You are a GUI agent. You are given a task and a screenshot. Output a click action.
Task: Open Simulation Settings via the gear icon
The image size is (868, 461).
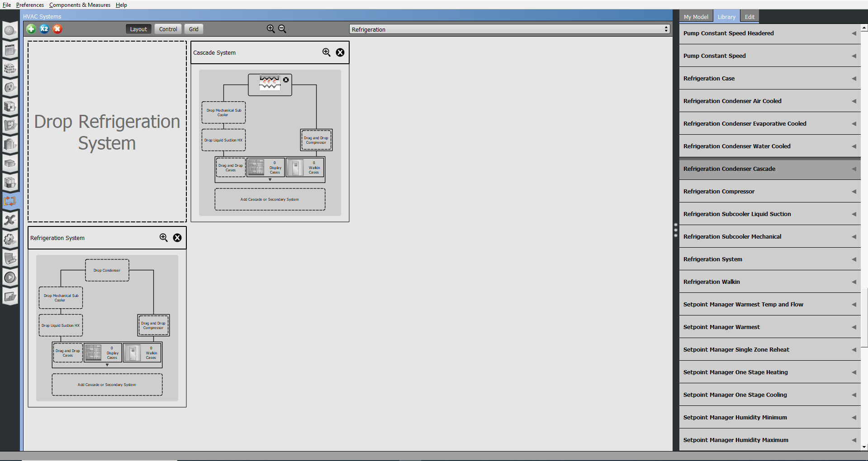(10, 239)
